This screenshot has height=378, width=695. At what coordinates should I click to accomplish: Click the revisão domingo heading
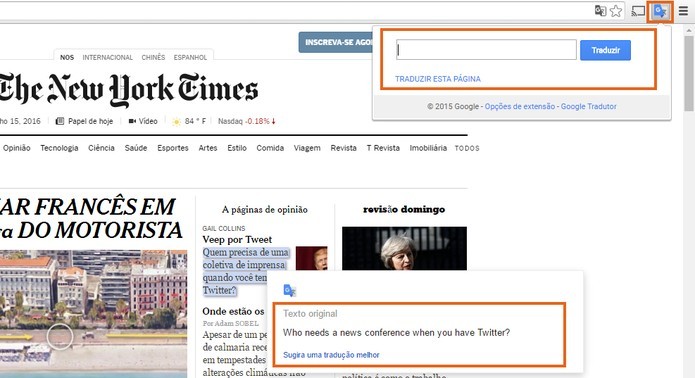404,209
